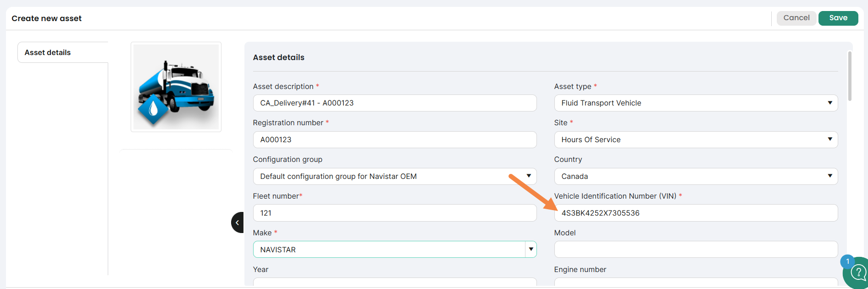Edit the Registration number field
This screenshot has height=289, width=868.
click(395, 139)
